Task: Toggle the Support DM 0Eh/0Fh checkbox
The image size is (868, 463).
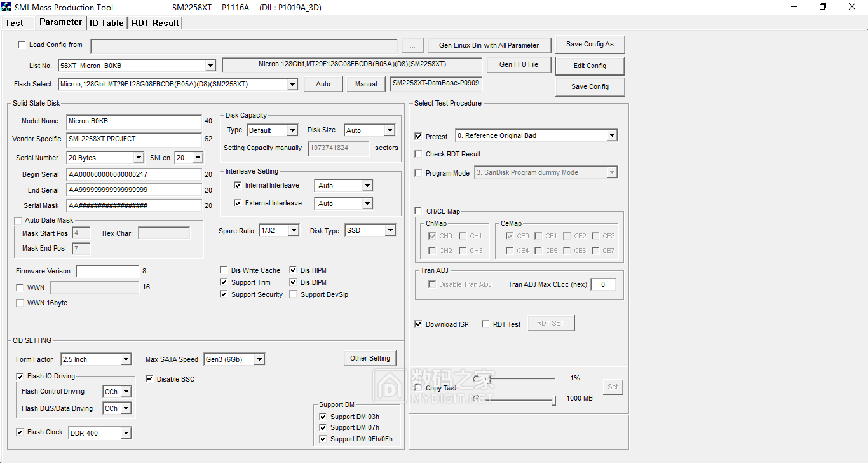Action: point(323,439)
